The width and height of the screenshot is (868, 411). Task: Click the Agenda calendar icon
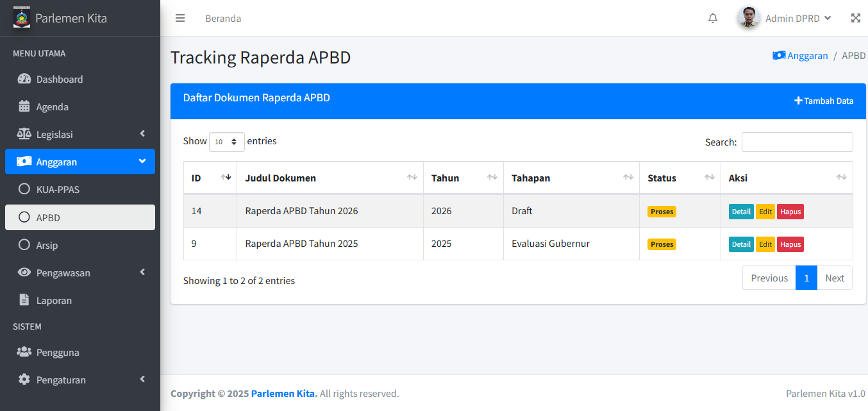pos(24,107)
